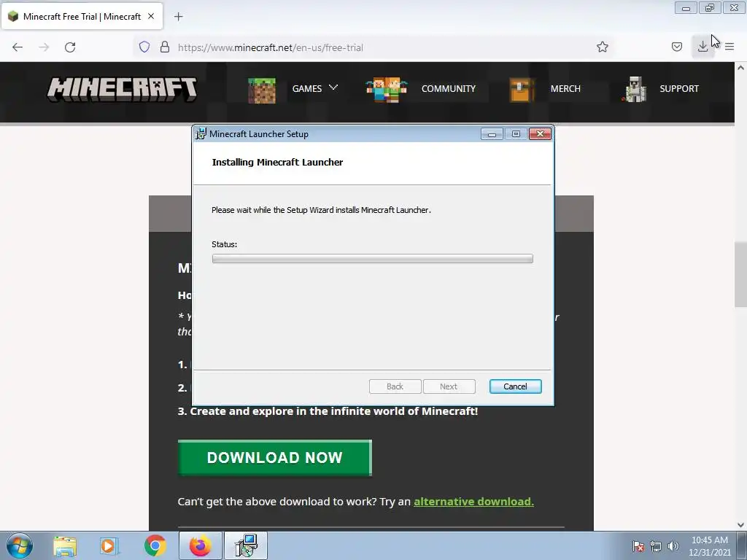Open the Firefox downloads panel icon

703,47
